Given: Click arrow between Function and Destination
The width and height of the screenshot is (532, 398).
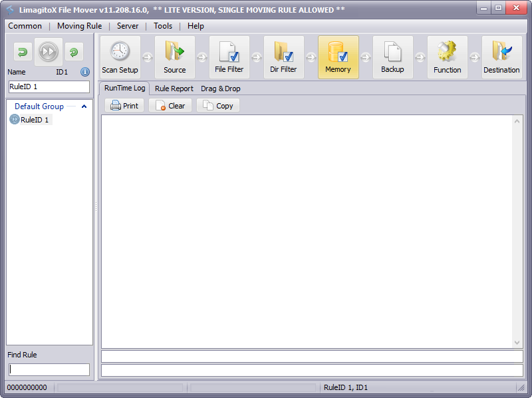Looking at the screenshot, I should coord(475,57).
